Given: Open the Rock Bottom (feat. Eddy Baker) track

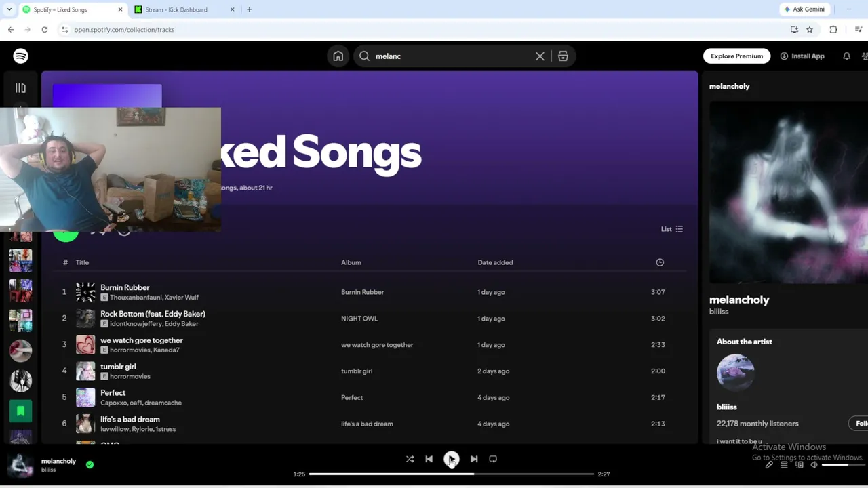Looking at the screenshot, I should point(153,314).
